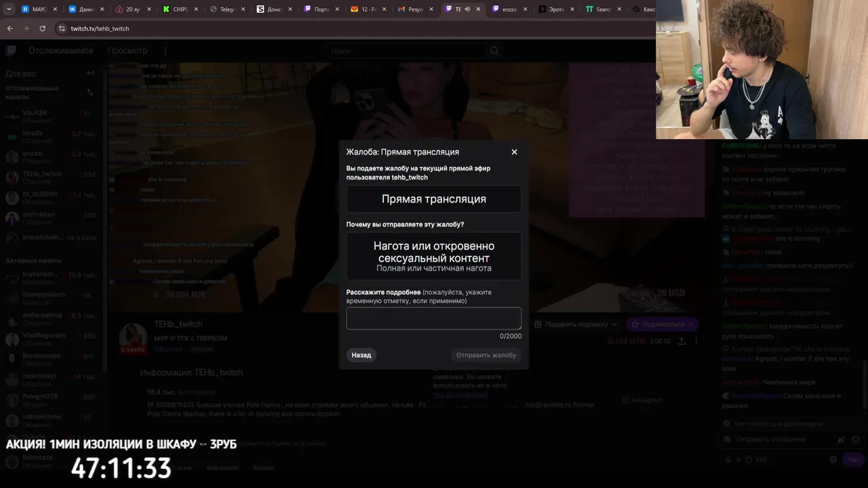Screen dimensions: 868x488
Task: Open the three-dot more menu in Twitch header
Action: pyautogui.click(x=165, y=51)
